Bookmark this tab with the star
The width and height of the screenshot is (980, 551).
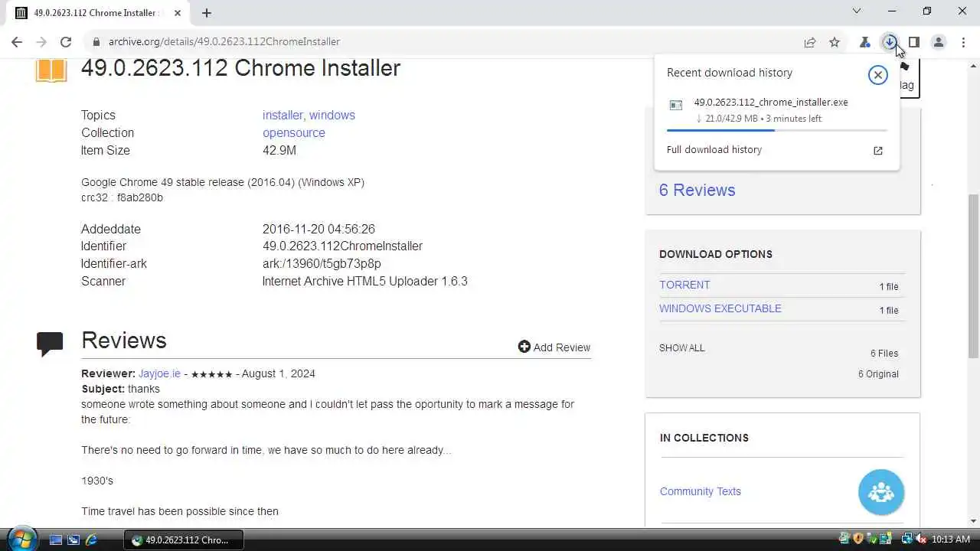coord(835,42)
